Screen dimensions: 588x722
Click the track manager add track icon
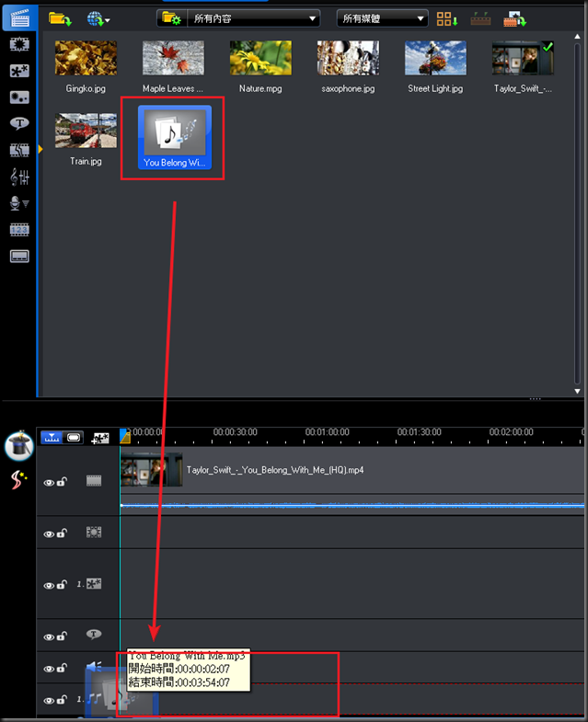pos(100,438)
